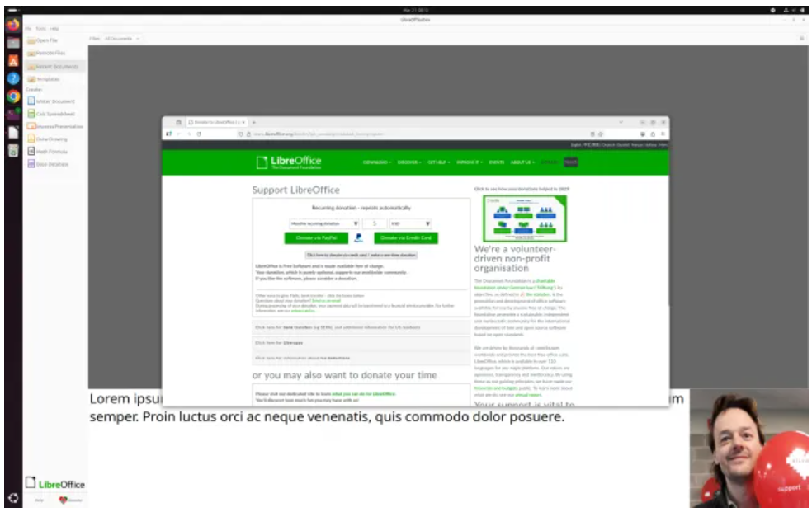Viewport: 812px width, 512px height.
Task: Open the File menu in Start Center
Action: pyautogui.click(x=28, y=29)
